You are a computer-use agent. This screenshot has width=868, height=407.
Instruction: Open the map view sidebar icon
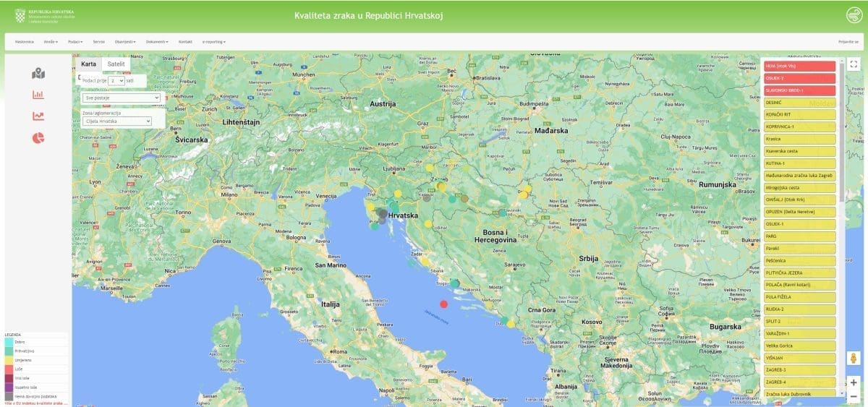(38, 73)
